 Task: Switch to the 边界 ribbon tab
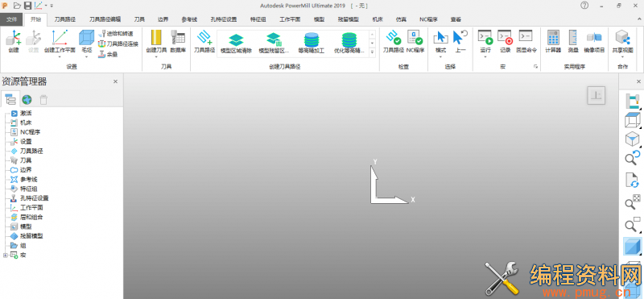[163, 19]
